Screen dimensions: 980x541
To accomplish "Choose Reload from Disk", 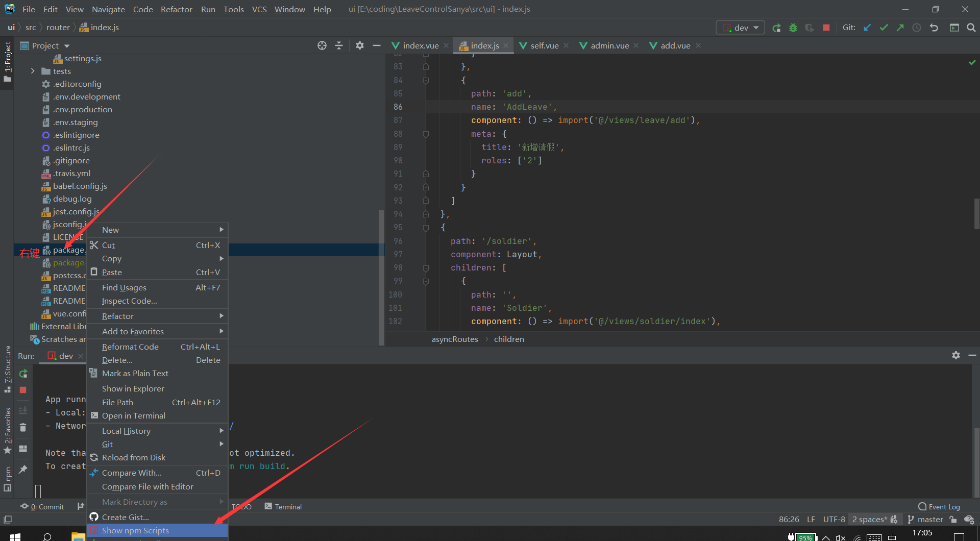I will click(x=157, y=457).
